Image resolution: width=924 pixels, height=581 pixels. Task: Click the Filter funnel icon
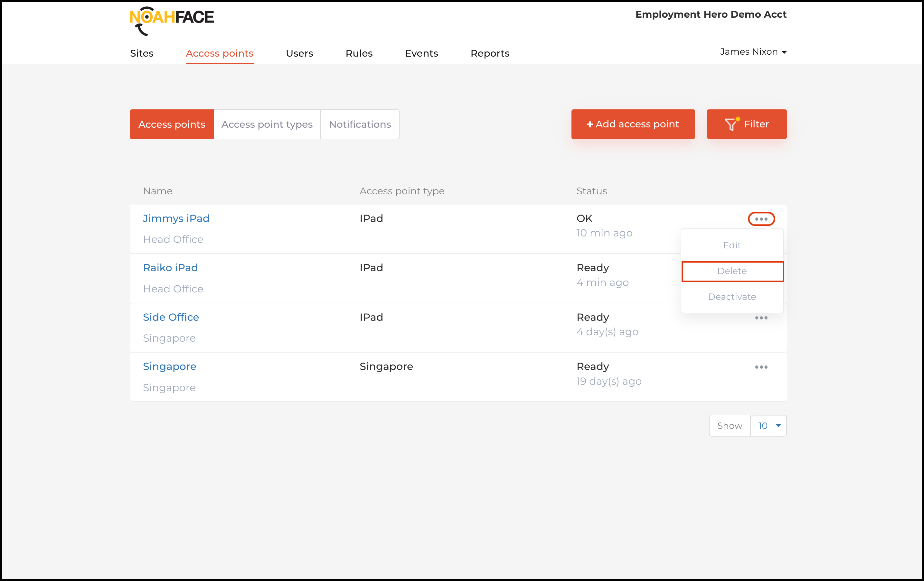click(731, 124)
